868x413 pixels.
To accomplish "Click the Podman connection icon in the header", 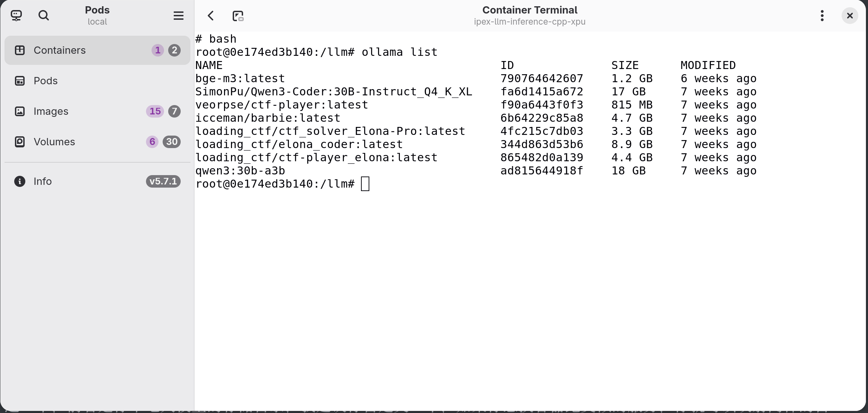I will [16, 16].
